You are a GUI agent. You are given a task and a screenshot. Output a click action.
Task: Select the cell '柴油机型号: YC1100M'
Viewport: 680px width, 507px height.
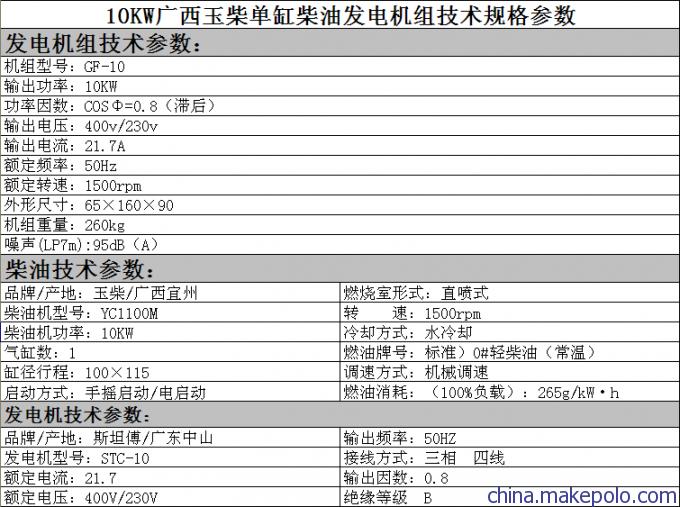170,313
